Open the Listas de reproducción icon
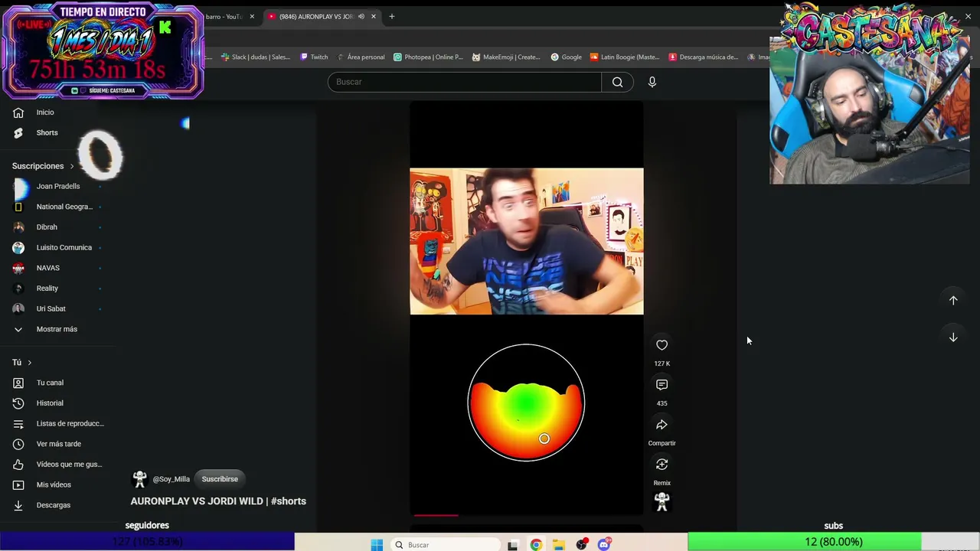 pos(18,423)
